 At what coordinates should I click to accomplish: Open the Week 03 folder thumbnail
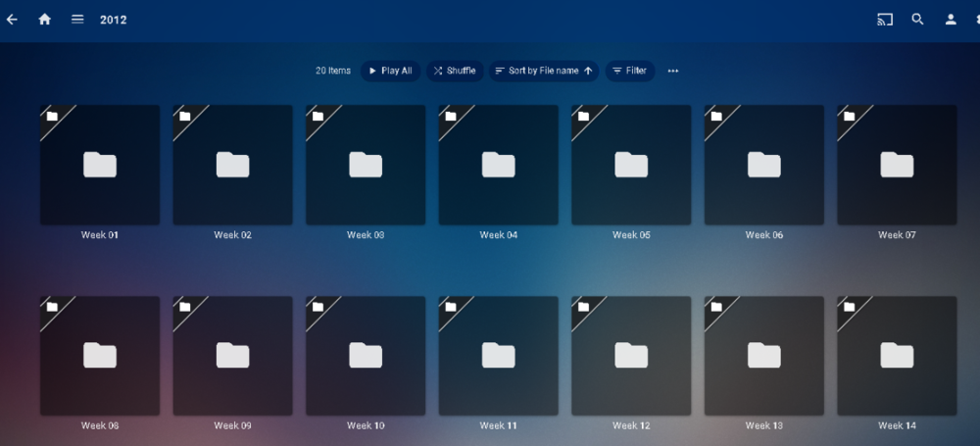click(x=366, y=165)
